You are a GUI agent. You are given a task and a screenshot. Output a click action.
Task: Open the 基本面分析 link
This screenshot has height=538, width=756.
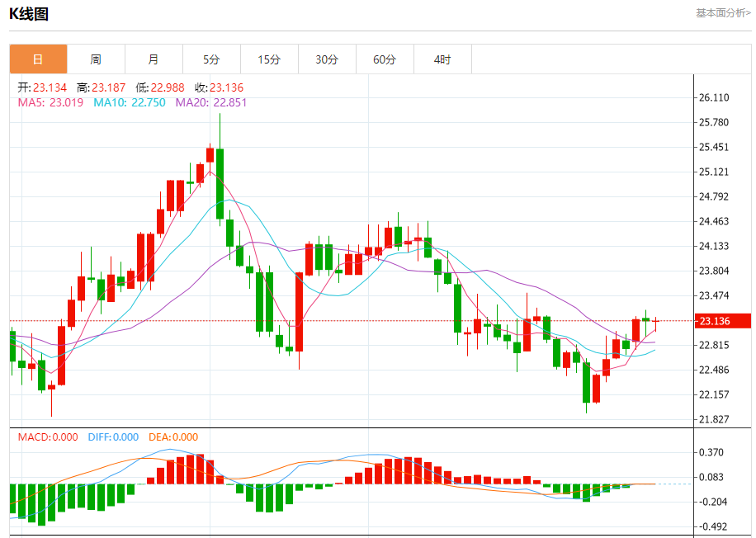(723, 13)
